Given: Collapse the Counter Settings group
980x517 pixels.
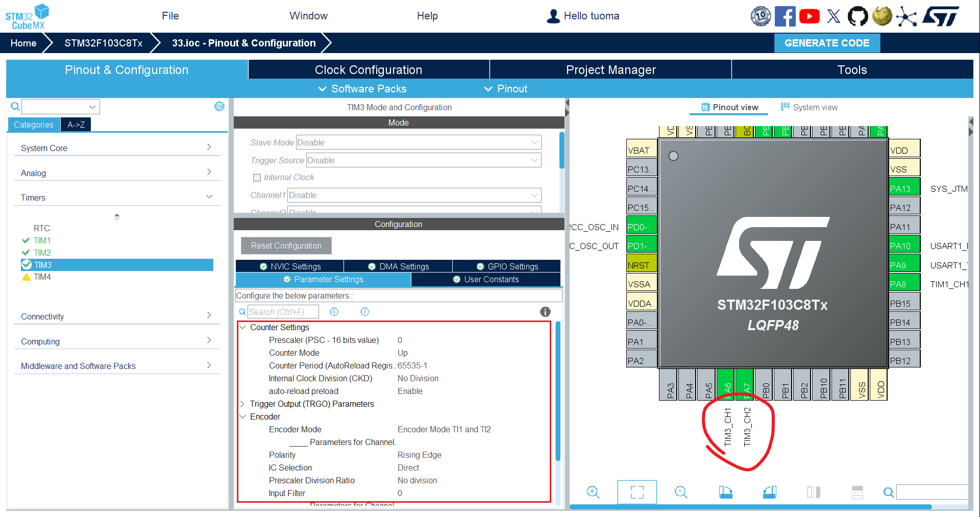Looking at the screenshot, I should pyautogui.click(x=243, y=327).
